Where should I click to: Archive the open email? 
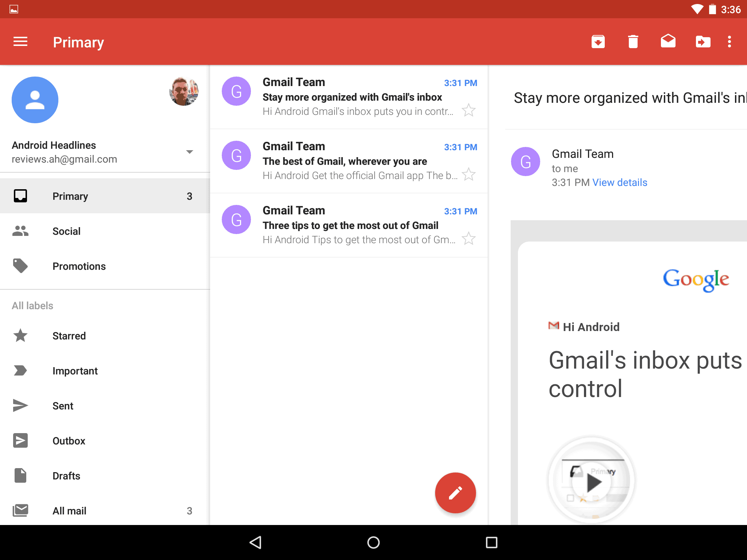(x=598, y=42)
